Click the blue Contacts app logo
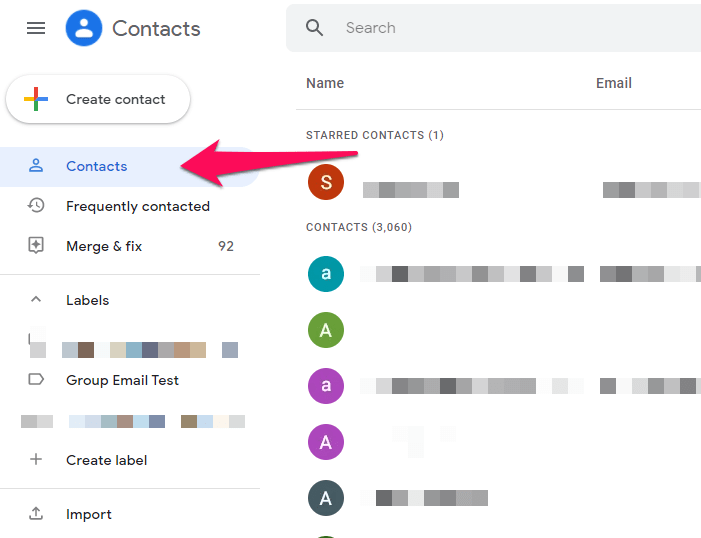The width and height of the screenshot is (701, 538). coord(84,28)
